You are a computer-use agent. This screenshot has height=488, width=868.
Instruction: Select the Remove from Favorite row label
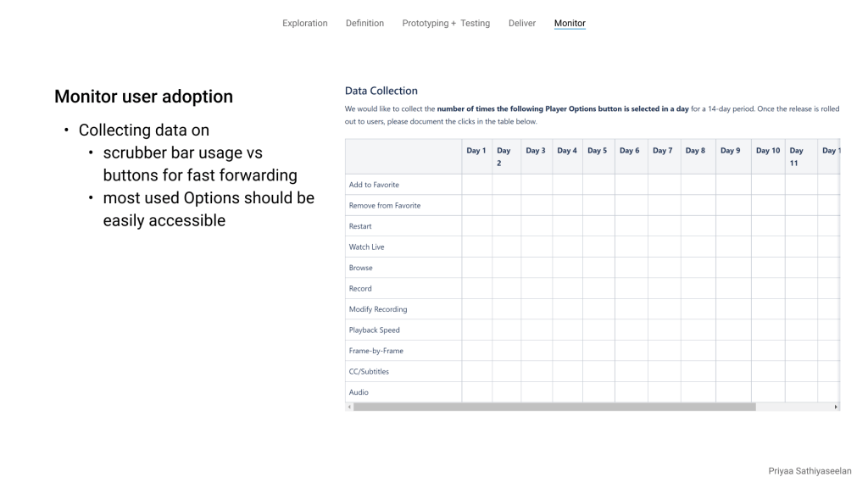coord(385,206)
